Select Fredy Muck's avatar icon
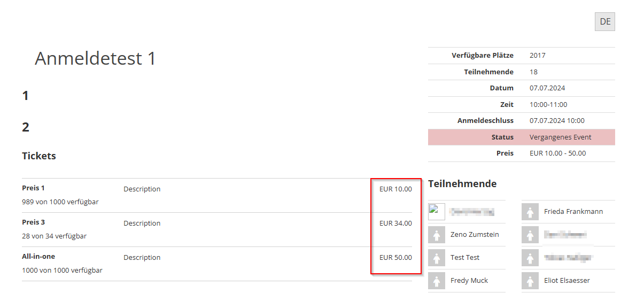This screenshot has height=293, width=644. pyautogui.click(x=437, y=281)
